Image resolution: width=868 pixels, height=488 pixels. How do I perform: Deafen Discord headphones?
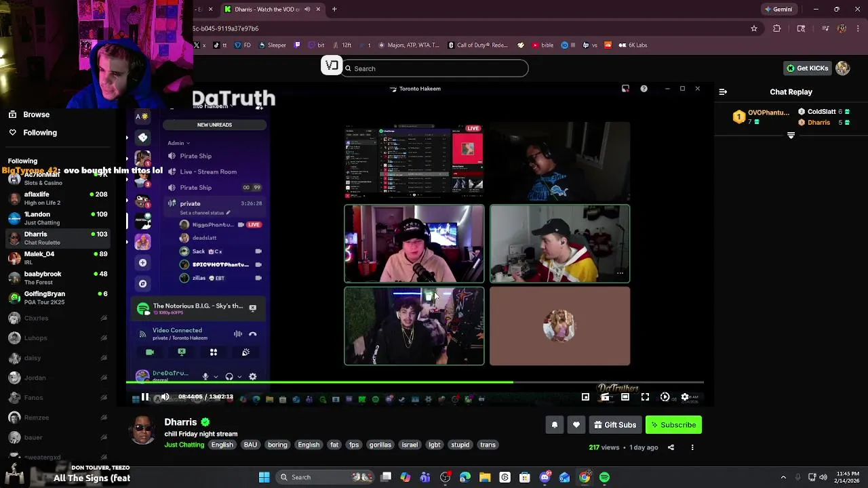tap(229, 377)
